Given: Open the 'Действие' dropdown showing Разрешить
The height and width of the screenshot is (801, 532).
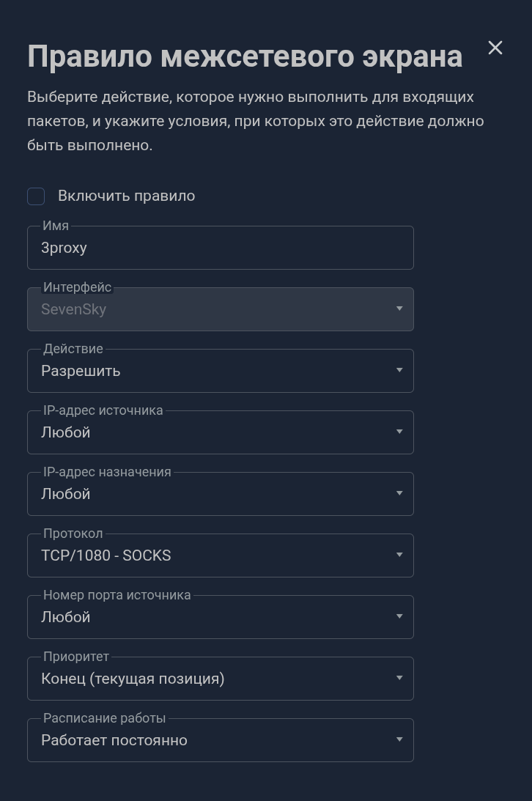Looking at the screenshot, I should [220, 371].
